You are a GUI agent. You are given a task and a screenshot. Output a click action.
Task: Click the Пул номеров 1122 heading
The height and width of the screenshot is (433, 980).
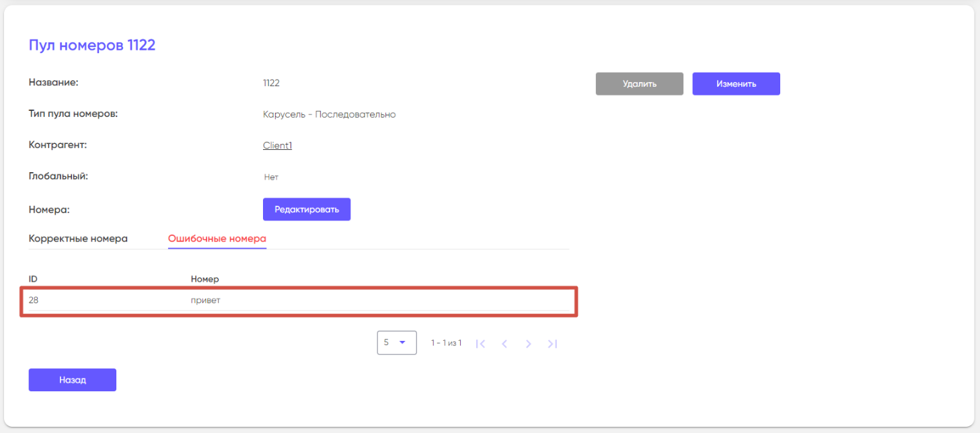pos(92,45)
